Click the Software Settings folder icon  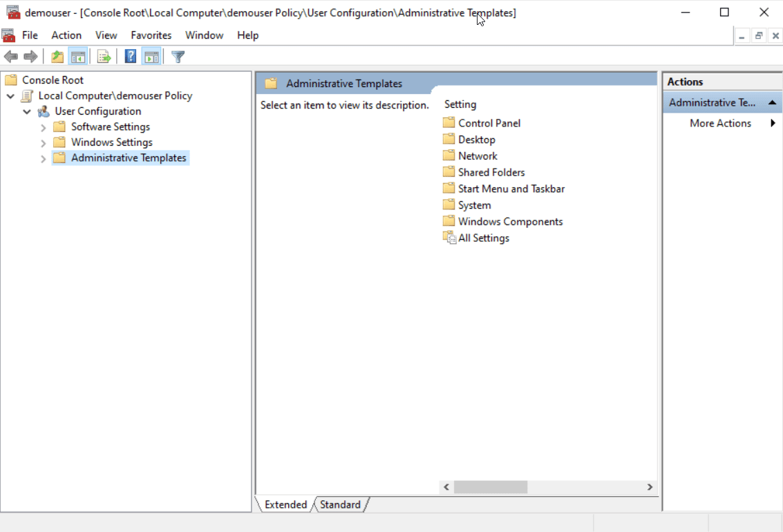coord(59,126)
